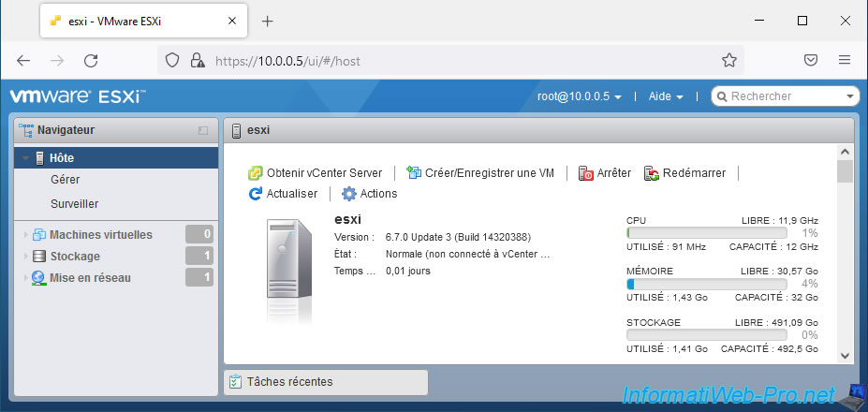Viewport: 868px width, 412px height.
Task: Open a new browser tab
Action: point(267,21)
